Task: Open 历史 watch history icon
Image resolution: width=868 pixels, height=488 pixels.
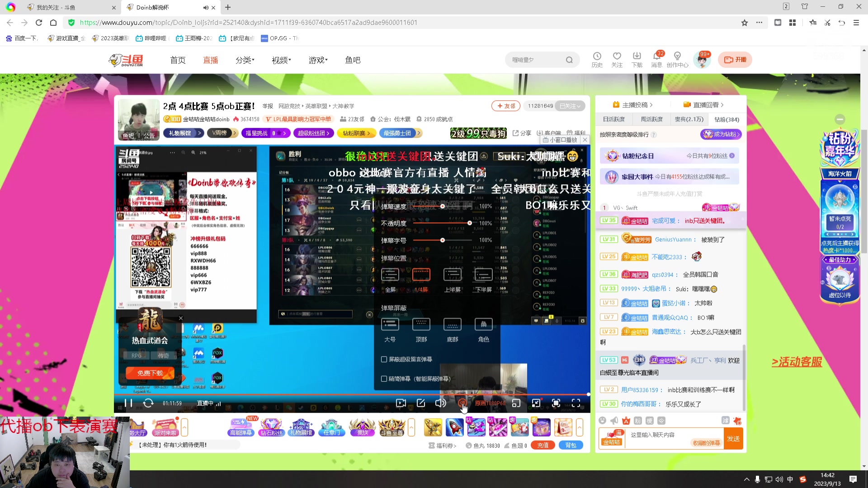Action: pyautogui.click(x=597, y=60)
